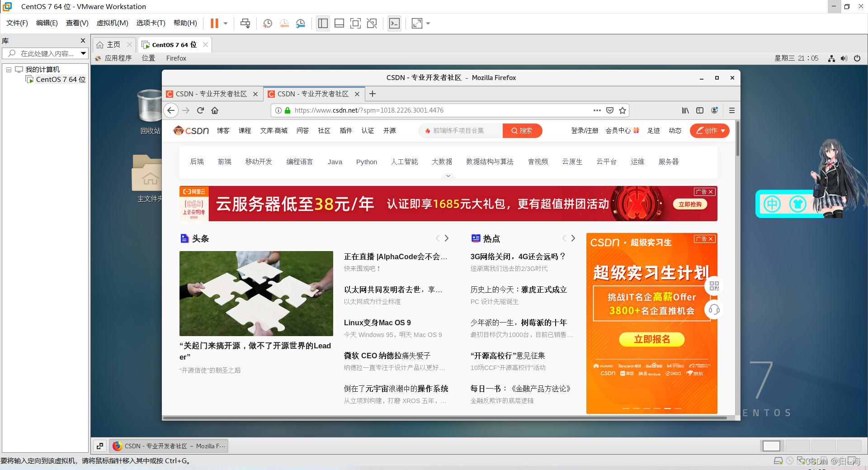Image resolution: width=868 pixels, height=470 pixels.
Task: Click the CSDN logo
Action: [x=191, y=131]
